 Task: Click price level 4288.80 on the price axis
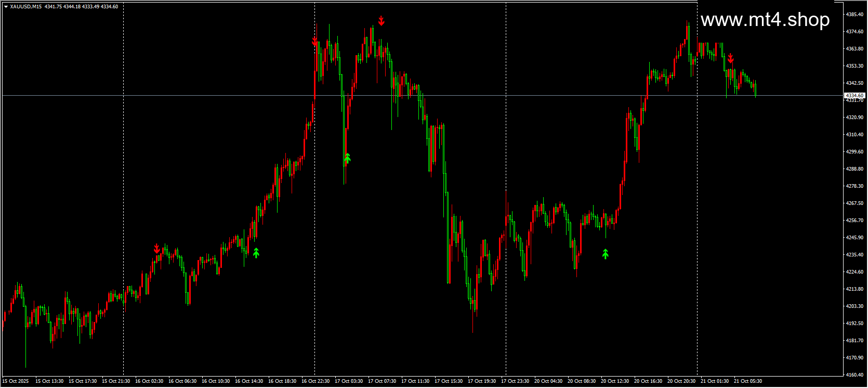tap(855, 169)
